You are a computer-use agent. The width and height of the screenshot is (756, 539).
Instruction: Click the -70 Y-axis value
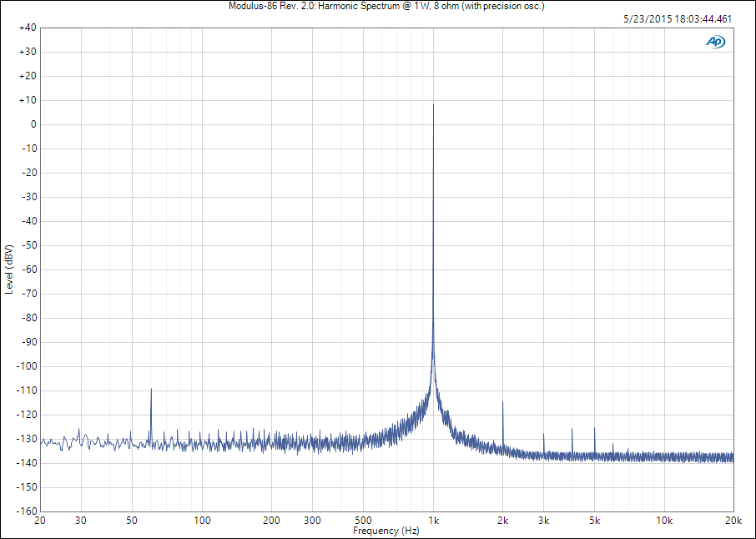[x=29, y=294]
